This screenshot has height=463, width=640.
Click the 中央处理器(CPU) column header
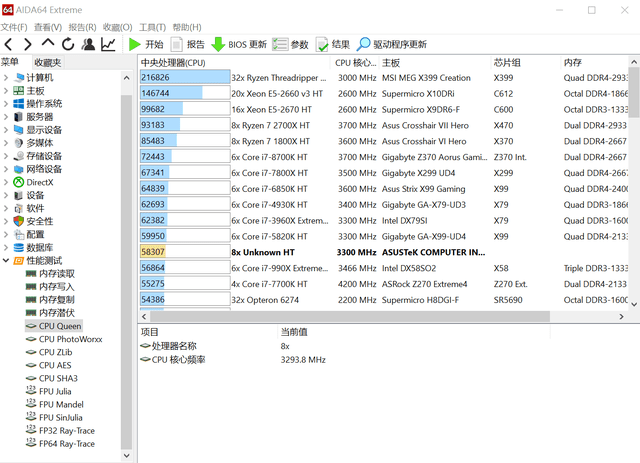click(183, 62)
